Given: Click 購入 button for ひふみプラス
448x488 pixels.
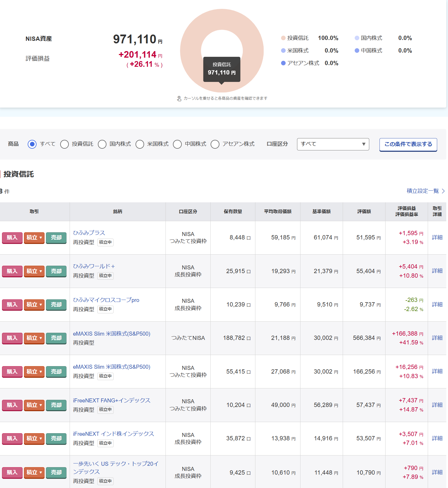Looking at the screenshot, I should 12,238.
